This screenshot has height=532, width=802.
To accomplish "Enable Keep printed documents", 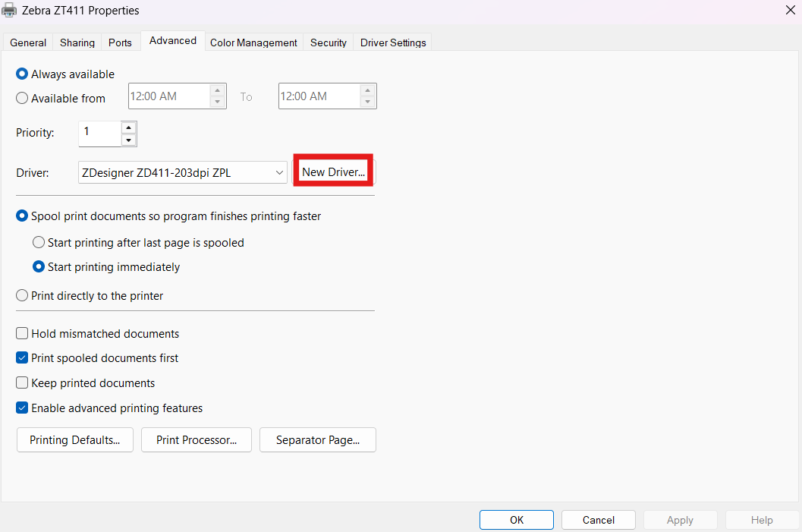I will [22, 382].
